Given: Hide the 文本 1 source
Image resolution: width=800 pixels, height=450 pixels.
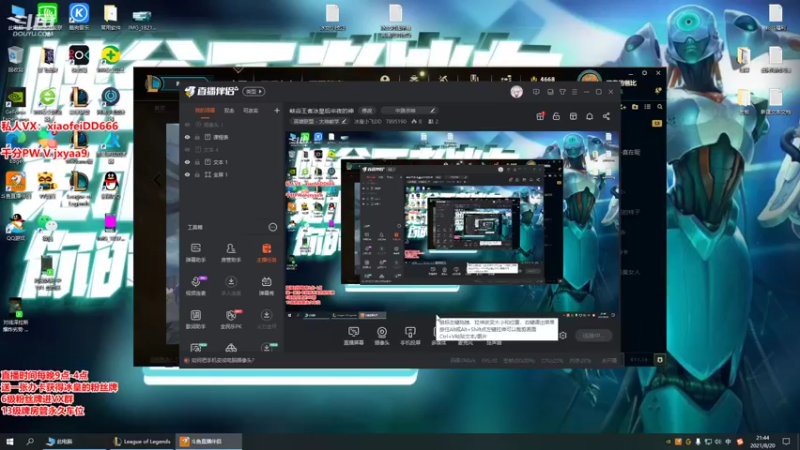Looking at the screenshot, I should tap(187, 162).
